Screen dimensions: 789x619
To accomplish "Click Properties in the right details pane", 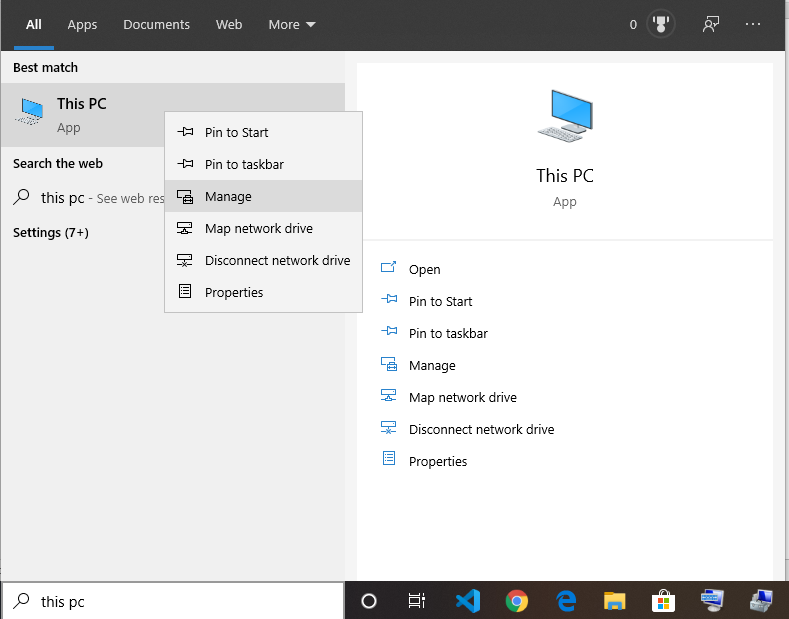I will 437,462.
